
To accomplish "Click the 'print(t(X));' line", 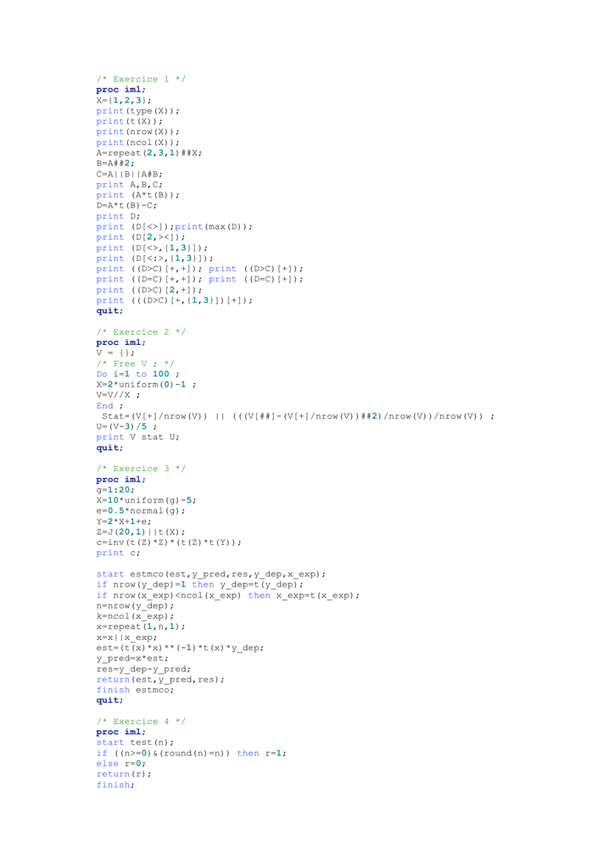I will (130, 121).
